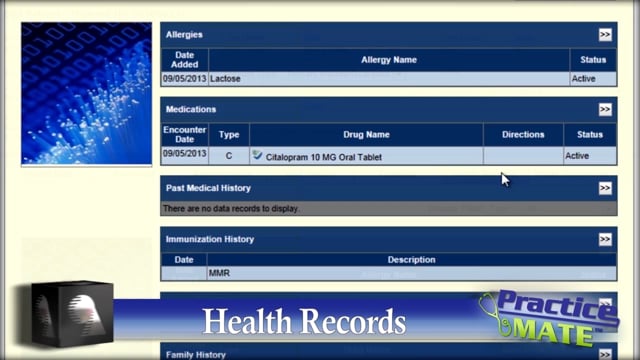The height and width of the screenshot is (360, 640).
Task: Click the no data records message
Action: [x=231, y=209]
